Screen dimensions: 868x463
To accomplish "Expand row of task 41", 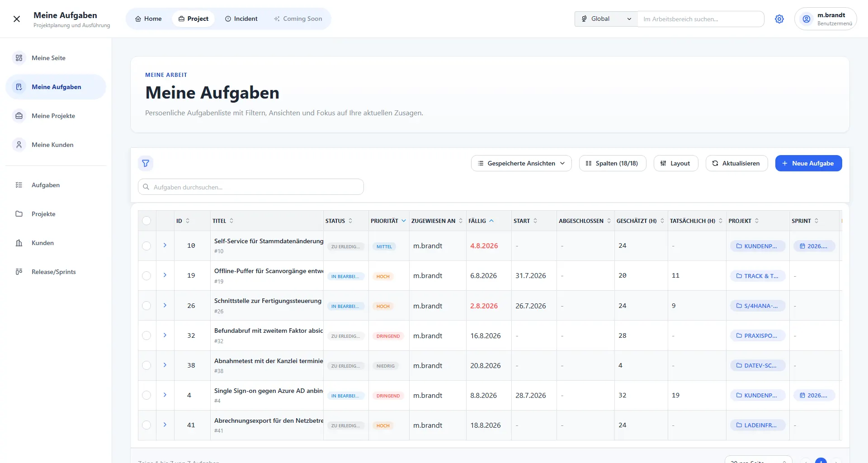I will (165, 425).
